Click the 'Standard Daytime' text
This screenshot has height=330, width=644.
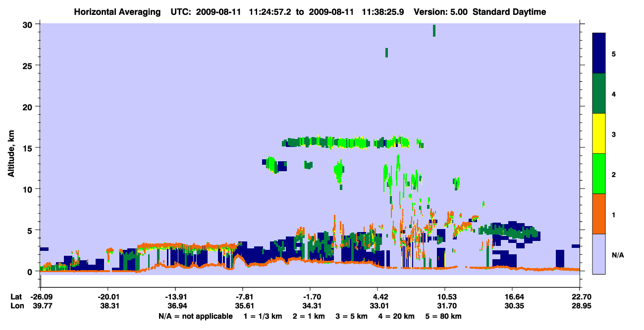[x=509, y=12]
